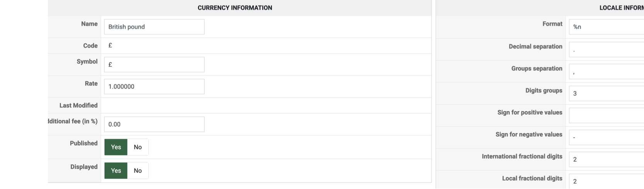Focus the Sign for negative values field
The width and height of the screenshot is (644, 189).
tap(606, 138)
